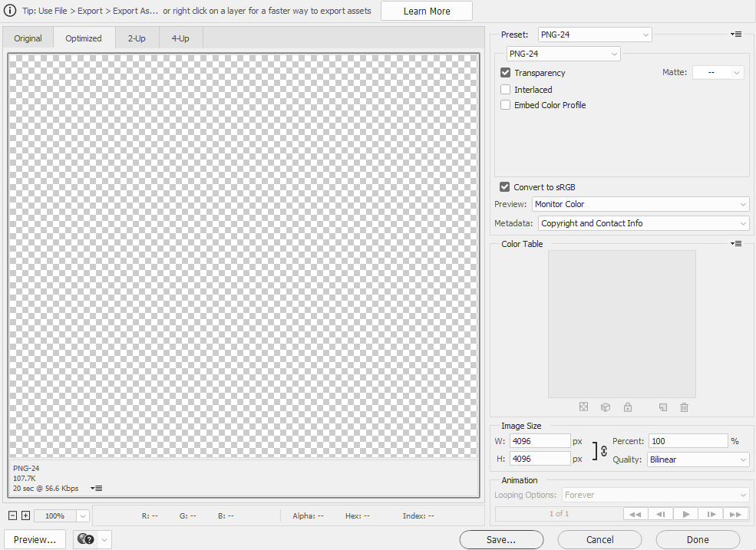Uncheck Convert to sRGB
This screenshot has height=550, width=756.
pos(505,186)
